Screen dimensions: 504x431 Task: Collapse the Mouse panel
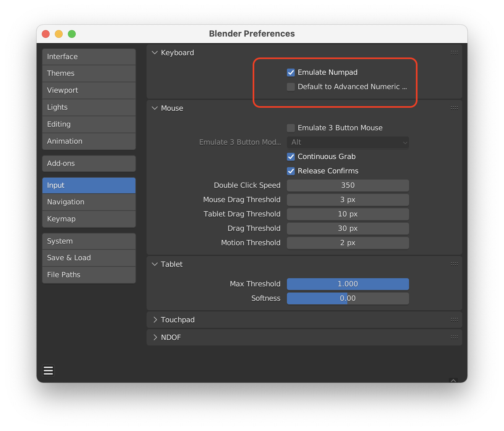[x=155, y=108]
